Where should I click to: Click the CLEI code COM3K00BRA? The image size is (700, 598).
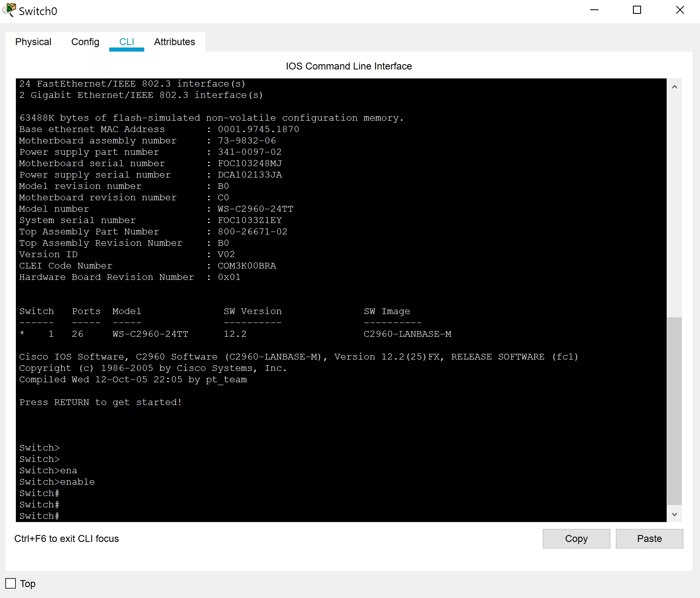247,266
